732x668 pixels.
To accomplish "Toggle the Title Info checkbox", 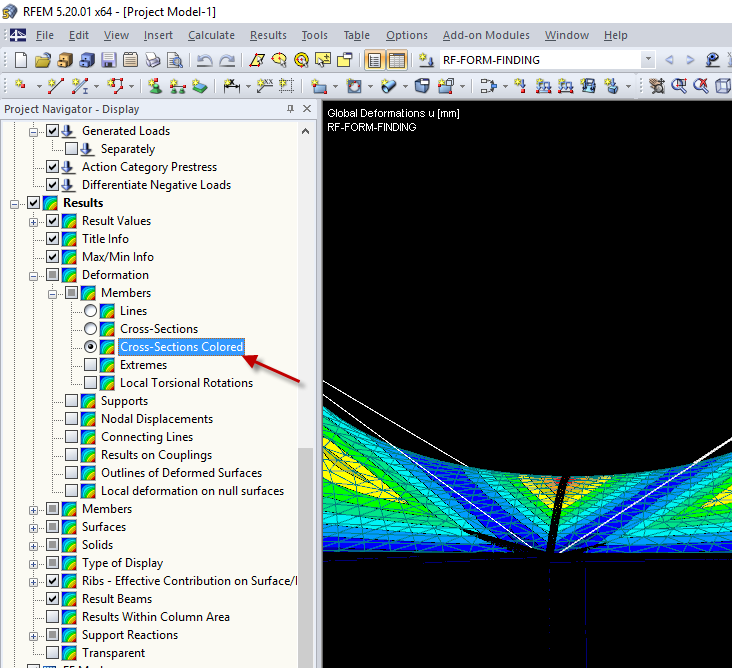I will (53, 239).
